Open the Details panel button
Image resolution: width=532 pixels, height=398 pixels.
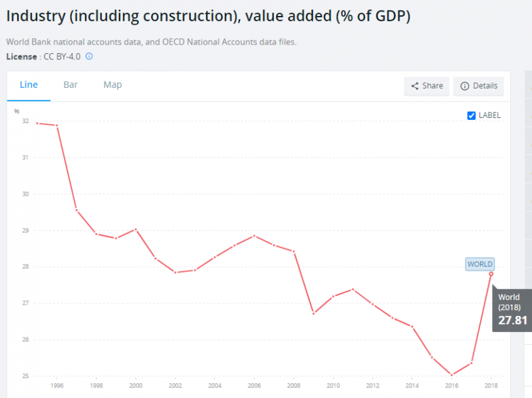(478, 86)
